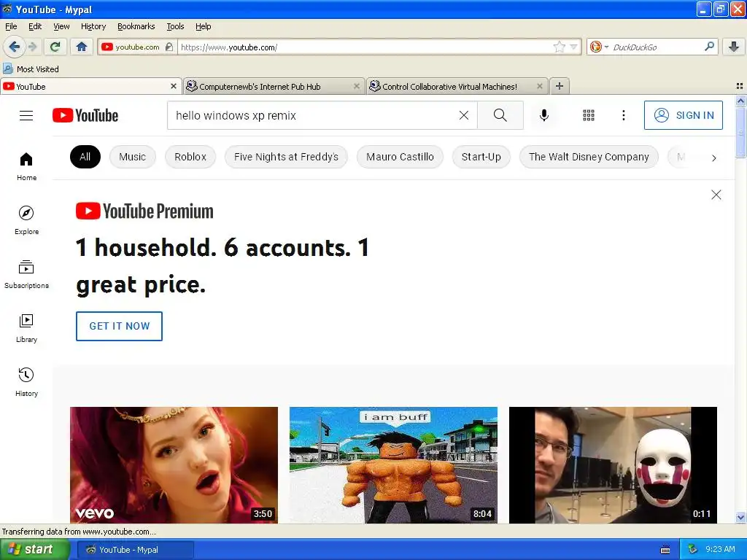Select the Music filter chip
747x560 pixels.
click(133, 157)
